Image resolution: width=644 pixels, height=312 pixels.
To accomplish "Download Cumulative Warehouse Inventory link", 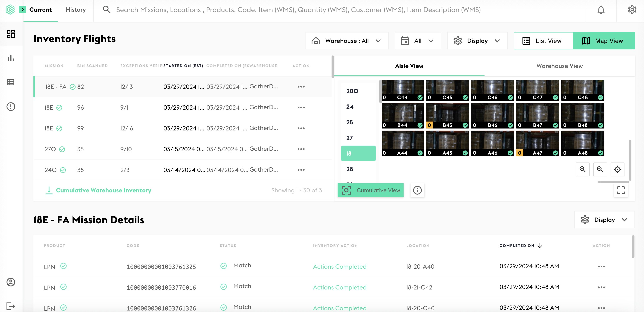I will pos(103,190).
